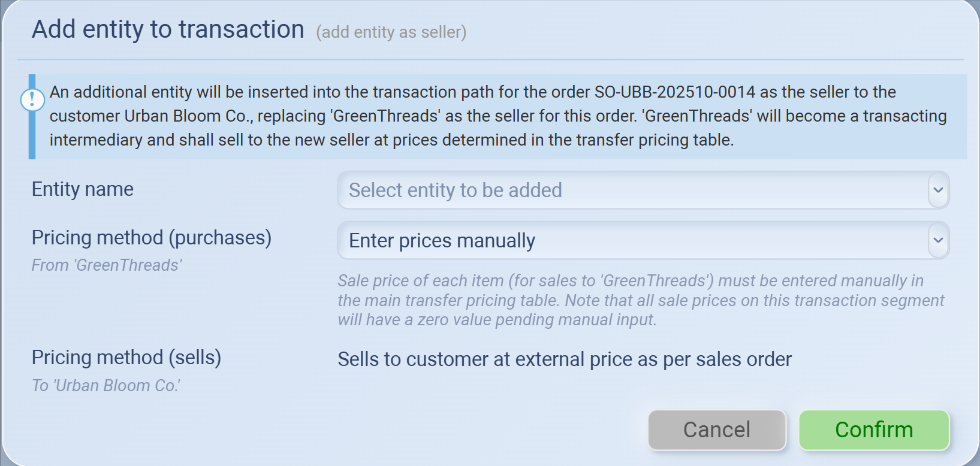Click the 'Pricing method (purchases)' label
The height and width of the screenshot is (466, 980).
pyautogui.click(x=152, y=238)
